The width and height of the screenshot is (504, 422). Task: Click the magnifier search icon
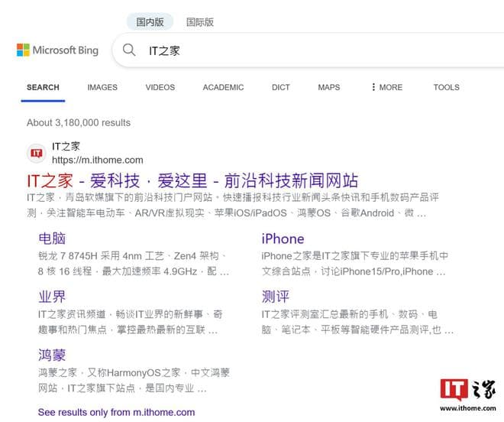click(x=130, y=50)
